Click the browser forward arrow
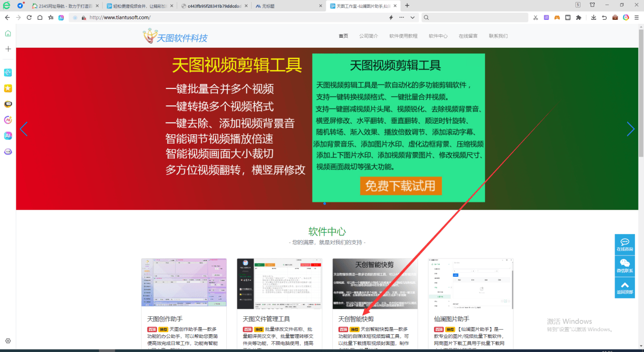 (18, 17)
